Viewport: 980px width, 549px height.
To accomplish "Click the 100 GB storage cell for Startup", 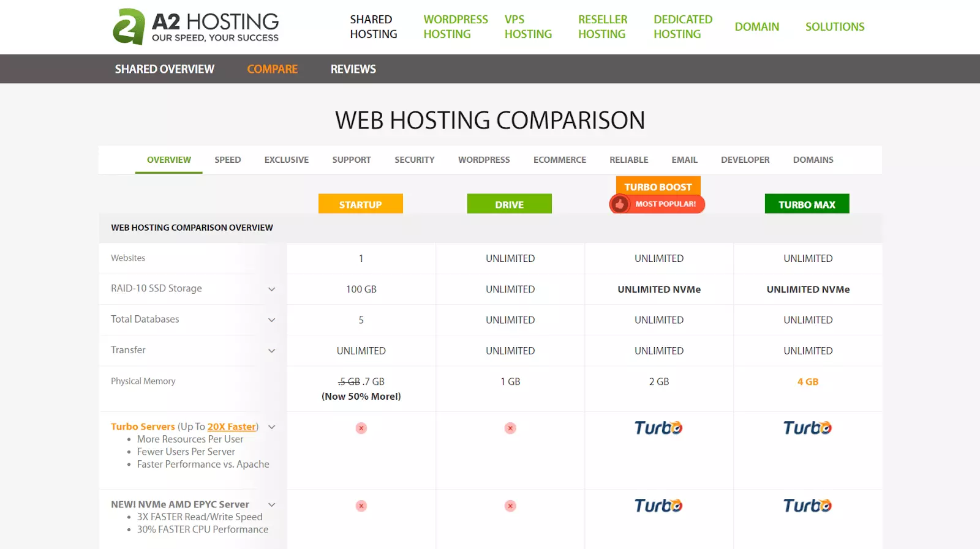I will click(x=361, y=289).
